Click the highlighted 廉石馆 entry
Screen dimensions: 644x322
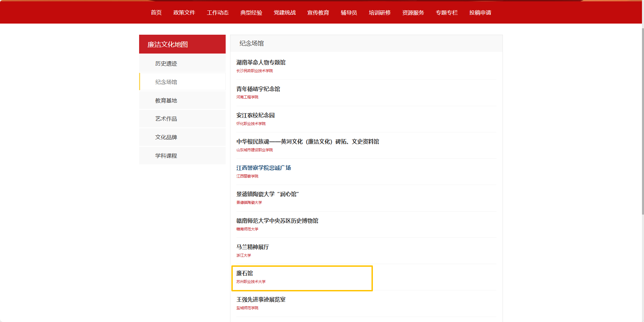pyautogui.click(x=245, y=273)
